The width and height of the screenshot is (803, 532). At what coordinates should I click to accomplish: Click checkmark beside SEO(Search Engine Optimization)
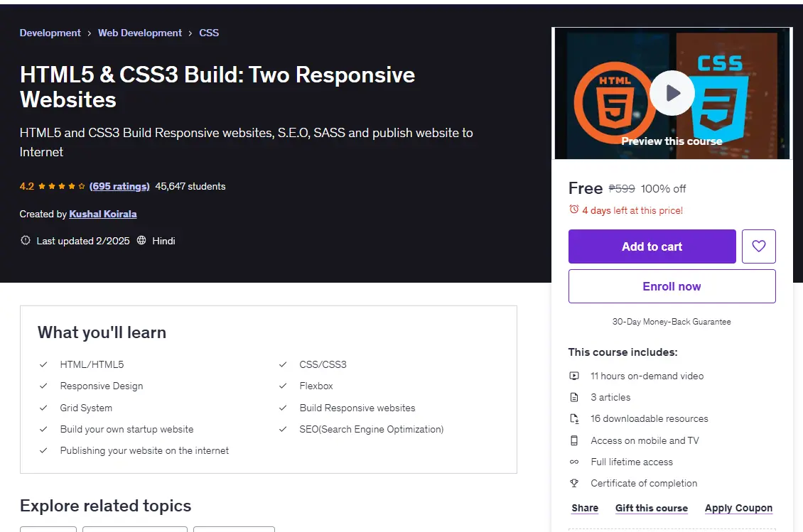pos(283,429)
